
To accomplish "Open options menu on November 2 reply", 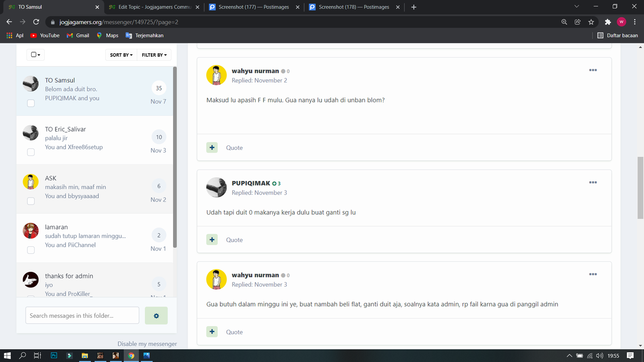I will tap(593, 70).
